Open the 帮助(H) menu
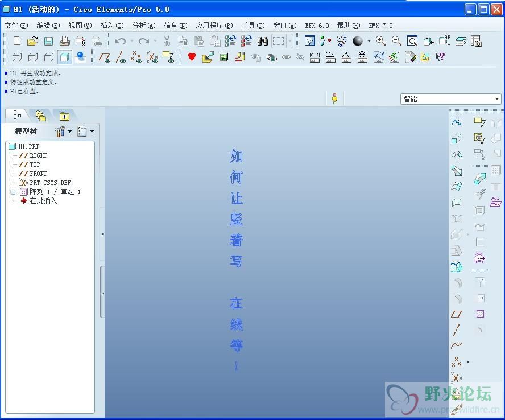 click(x=349, y=26)
